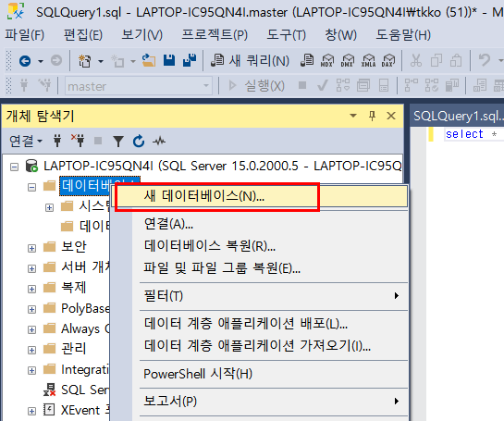Click the Save All disks icon
504x421 pixels.
[190, 60]
